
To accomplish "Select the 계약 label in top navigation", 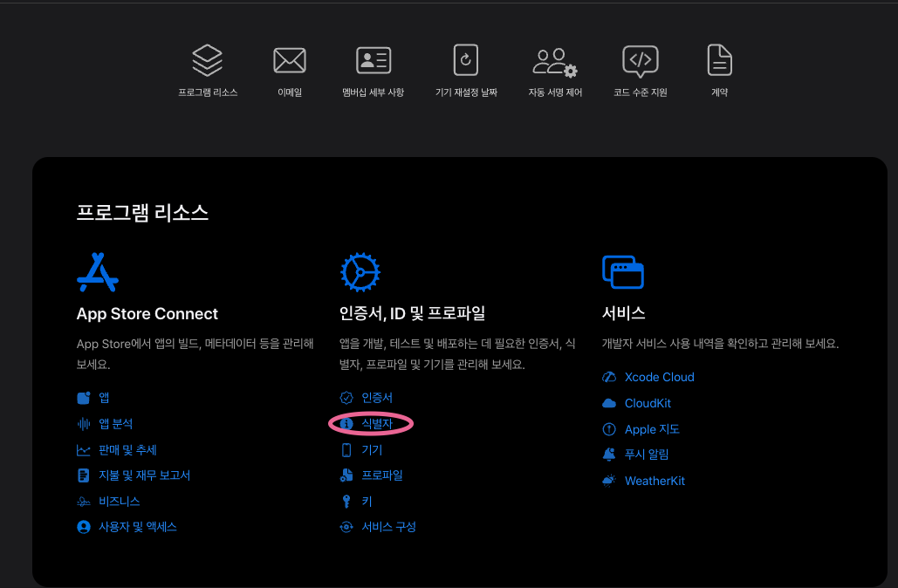I will [x=719, y=92].
